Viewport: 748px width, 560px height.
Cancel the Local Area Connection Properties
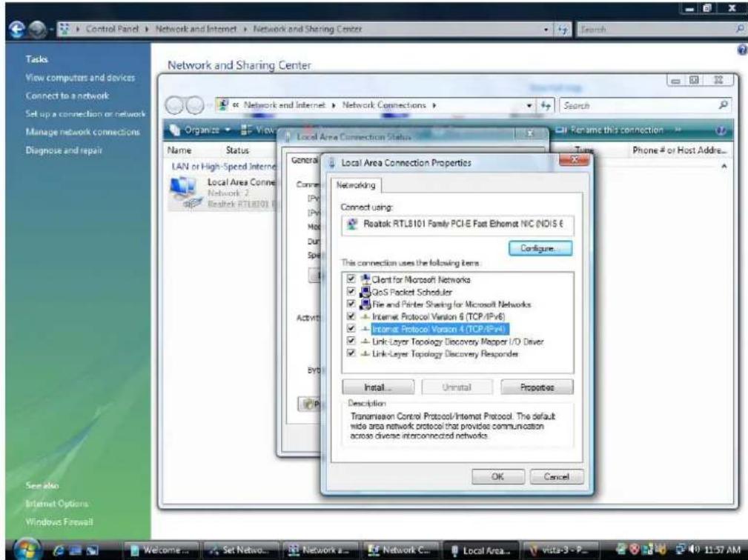click(556, 476)
